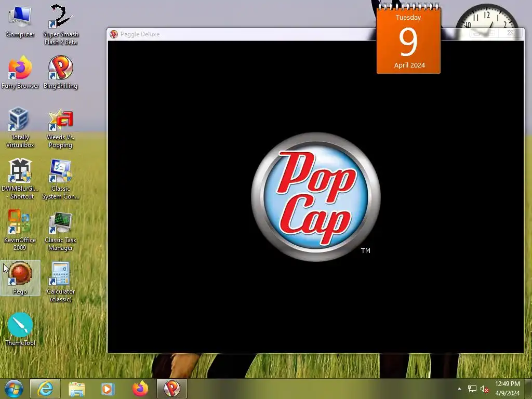Open Classic Task Manager shortcut
The height and width of the screenshot is (399, 532).
(60, 231)
